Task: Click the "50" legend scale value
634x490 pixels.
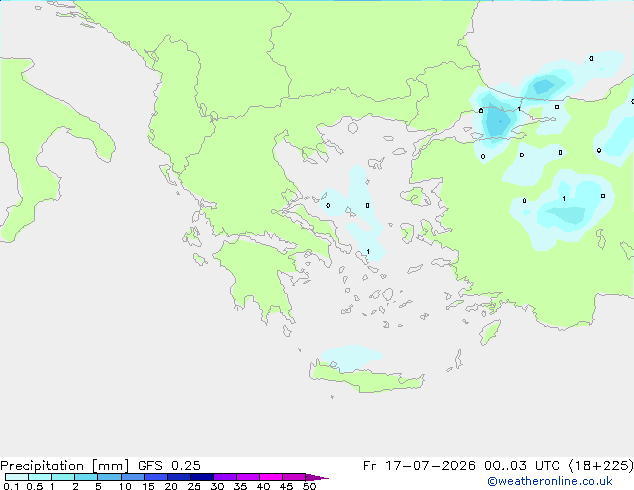Action: pyautogui.click(x=309, y=486)
